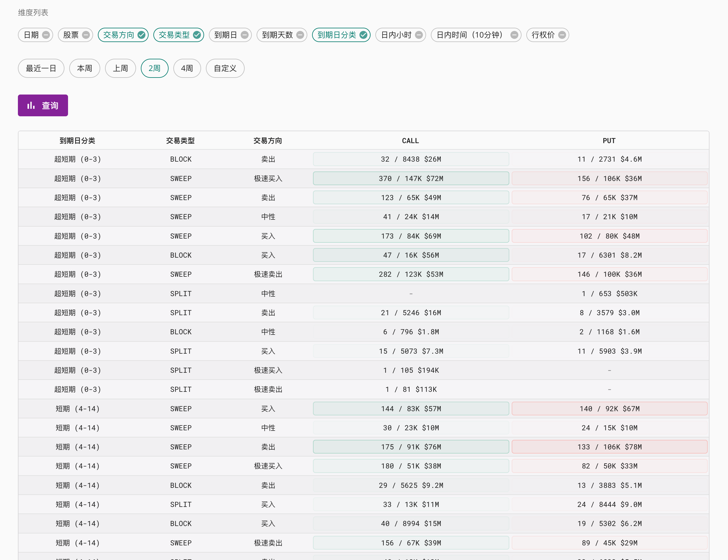Click CALL cell 47 / 16K $56M
The height and width of the screenshot is (560, 728).
411,255
